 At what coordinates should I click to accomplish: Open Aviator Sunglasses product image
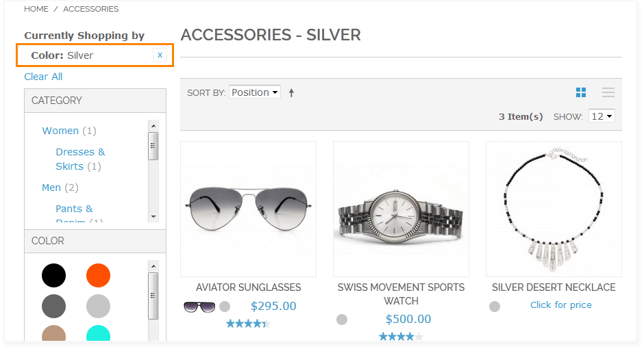coord(248,208)
